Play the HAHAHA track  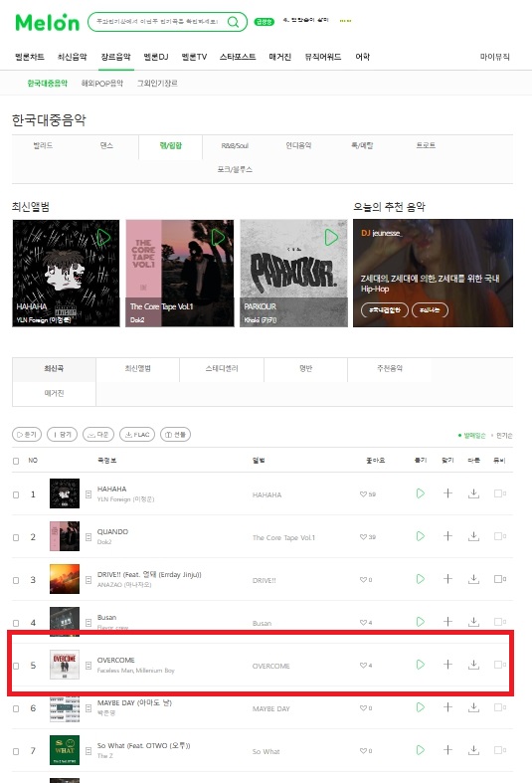[x=421, y=493]
